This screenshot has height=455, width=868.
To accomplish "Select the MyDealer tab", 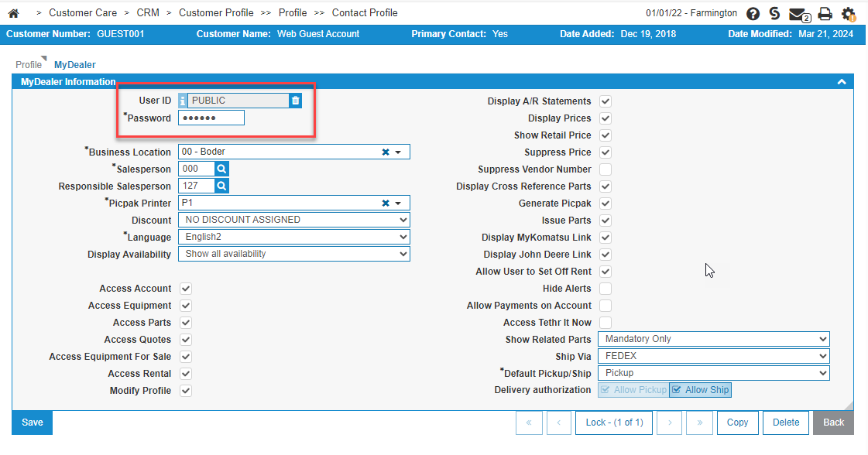I will (x=75, y=65).
